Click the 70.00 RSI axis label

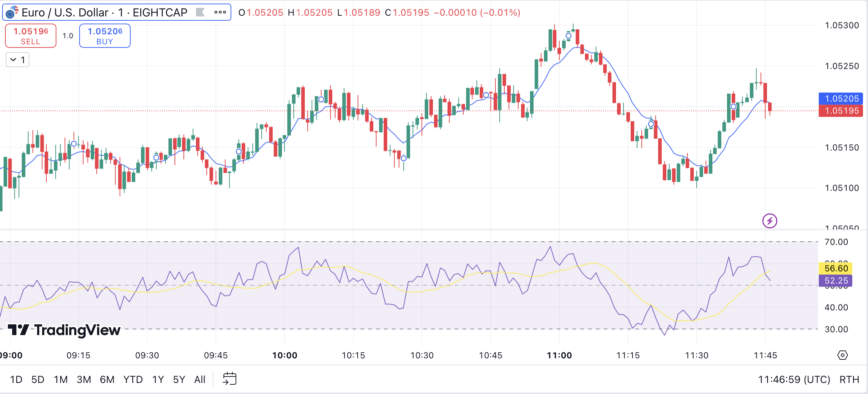(836, 242)
